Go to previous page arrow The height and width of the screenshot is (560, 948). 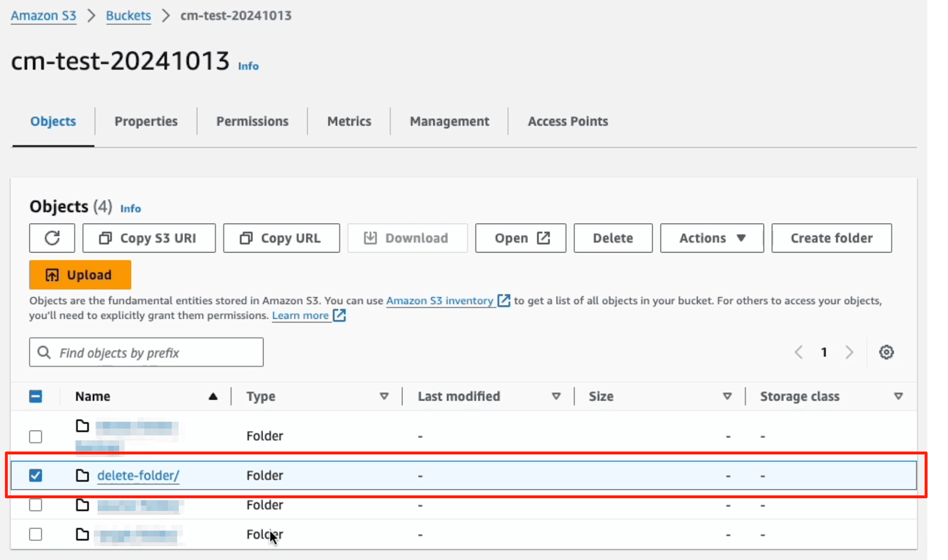799,352
